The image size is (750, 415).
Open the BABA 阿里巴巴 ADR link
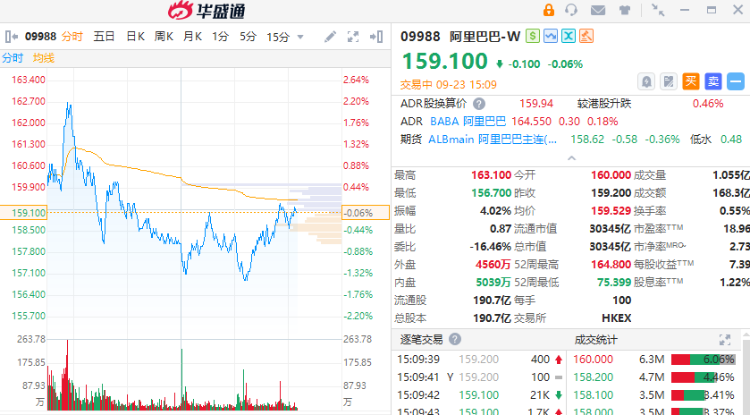coord(467,121)
